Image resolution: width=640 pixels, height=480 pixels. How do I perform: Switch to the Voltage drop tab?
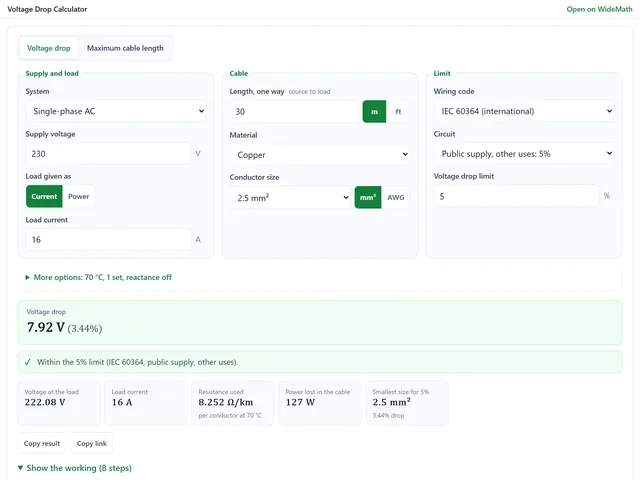tap(49, 48)
